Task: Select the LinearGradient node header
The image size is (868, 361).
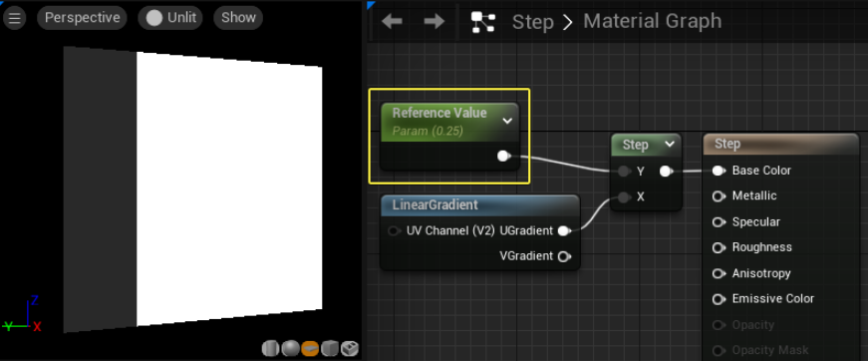Action: [x=480, y=204]
